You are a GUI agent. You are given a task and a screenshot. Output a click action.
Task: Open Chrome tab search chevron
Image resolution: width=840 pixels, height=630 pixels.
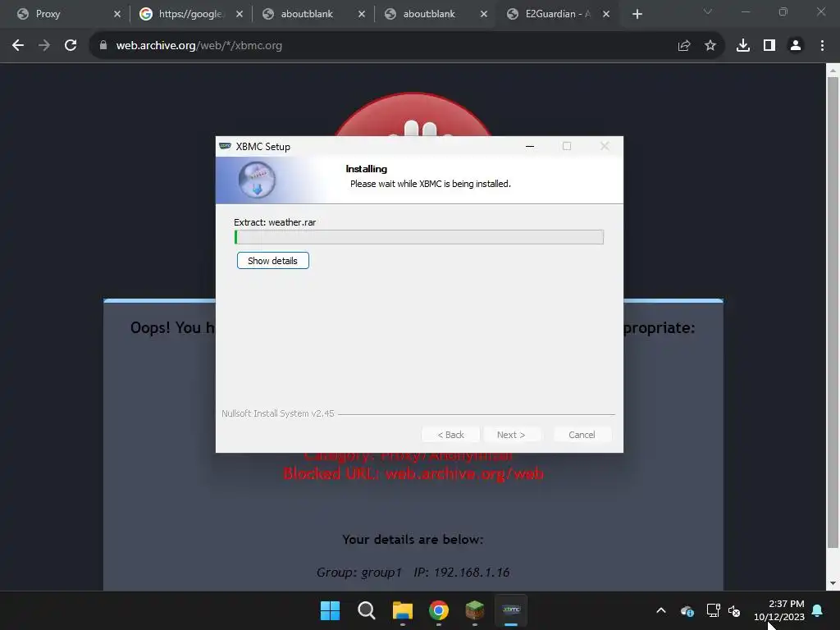tap(708, 11)
